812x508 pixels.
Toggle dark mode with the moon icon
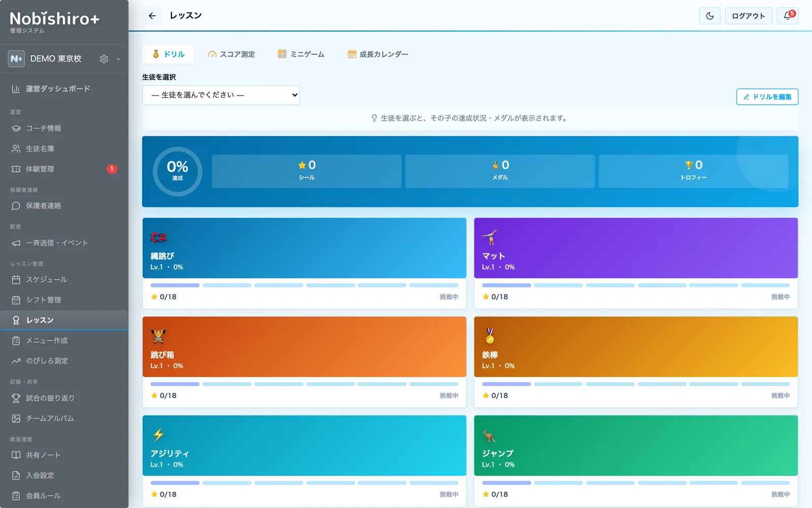(709, 16)
